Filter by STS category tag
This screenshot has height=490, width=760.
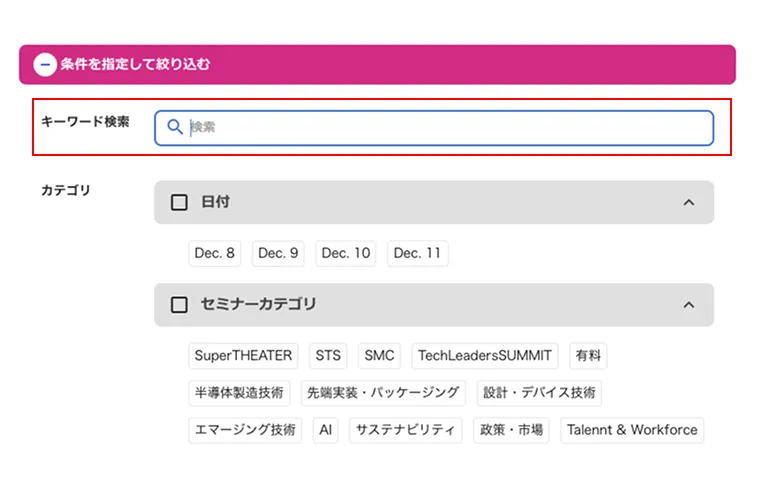click(x=328, y=356)
